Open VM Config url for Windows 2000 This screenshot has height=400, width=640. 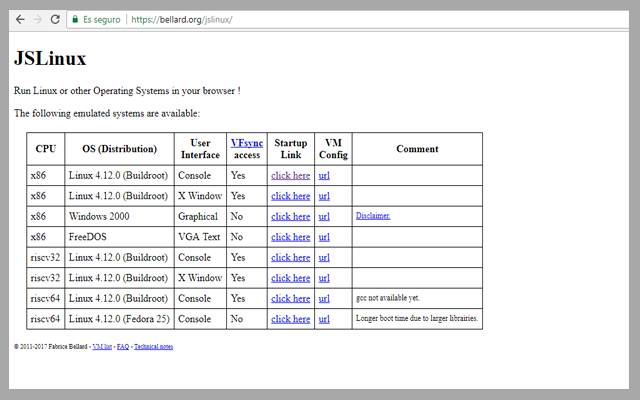tap(324, 216)
